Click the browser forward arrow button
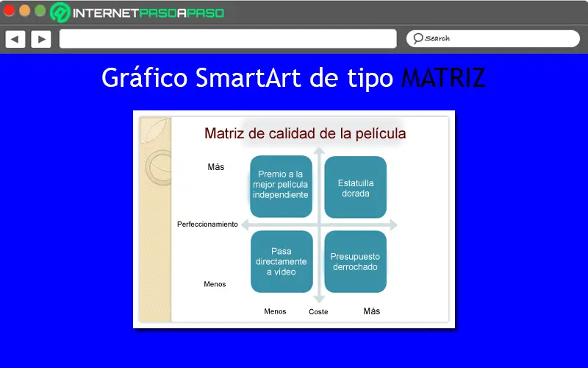Screen dimensions: 588x368 41,39
